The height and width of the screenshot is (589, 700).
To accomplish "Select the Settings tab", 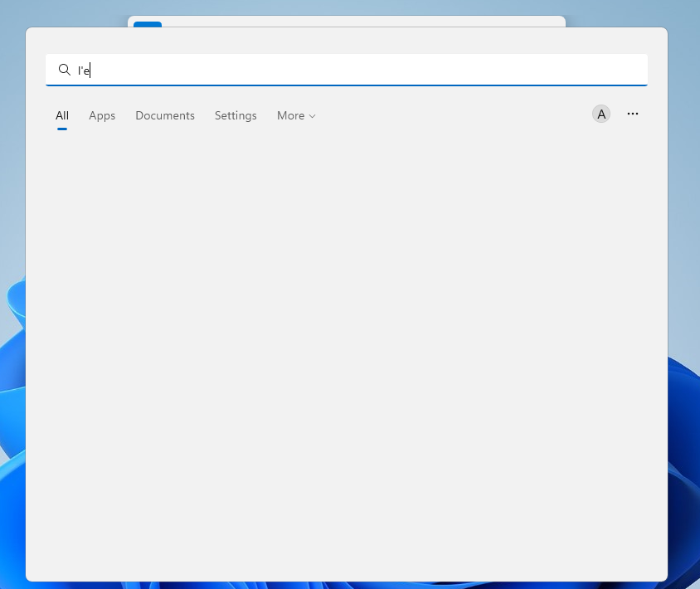I will tap(236, 115).
